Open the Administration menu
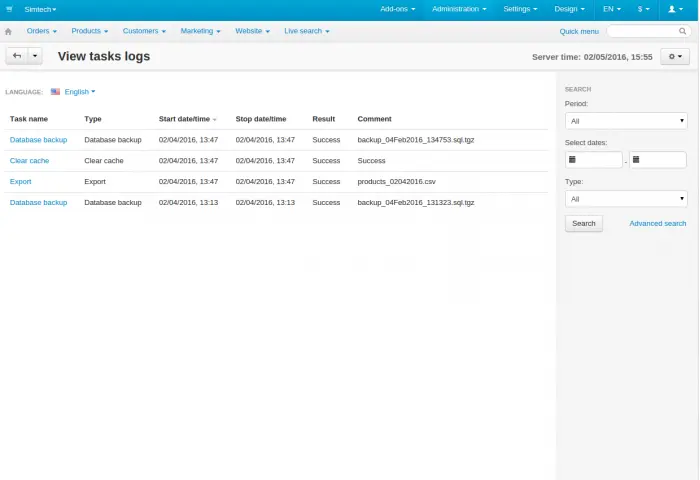Screen dimensions: 700x480 [459, 8]
